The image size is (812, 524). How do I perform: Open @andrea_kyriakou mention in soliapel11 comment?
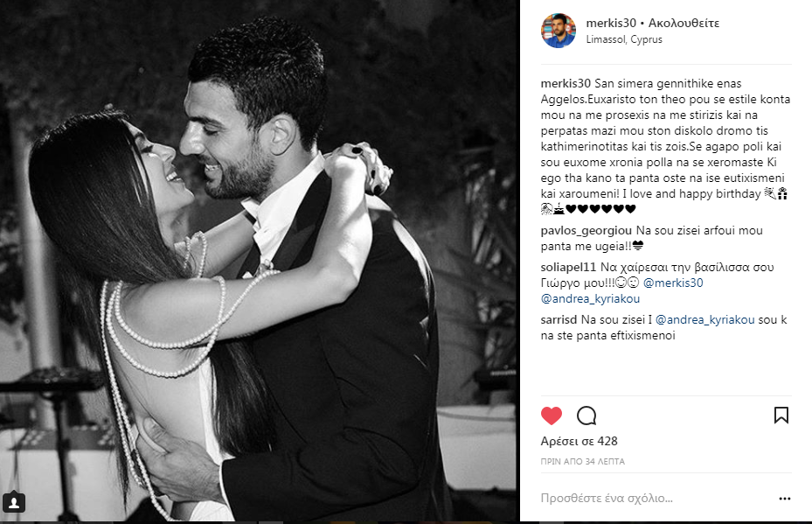tap(590, 299)
